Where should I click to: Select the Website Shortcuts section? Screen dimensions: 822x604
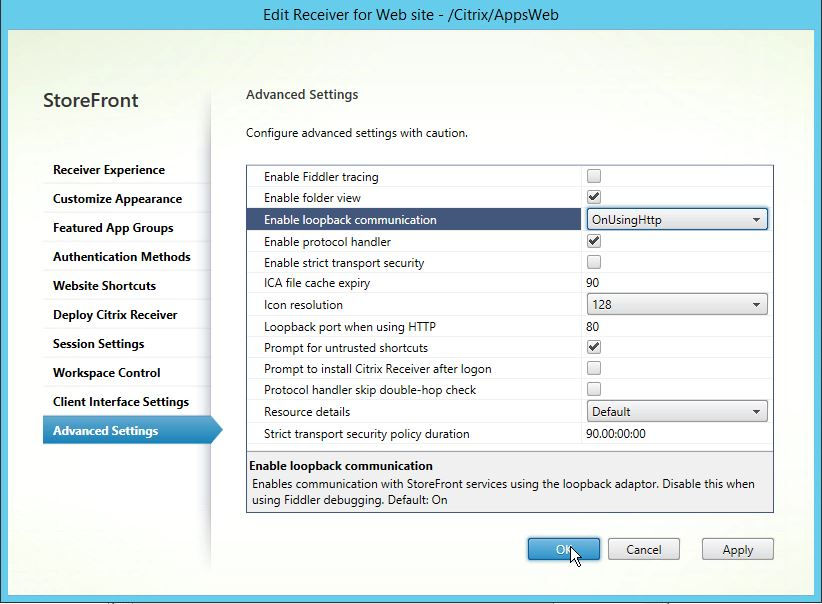point(104,286)
